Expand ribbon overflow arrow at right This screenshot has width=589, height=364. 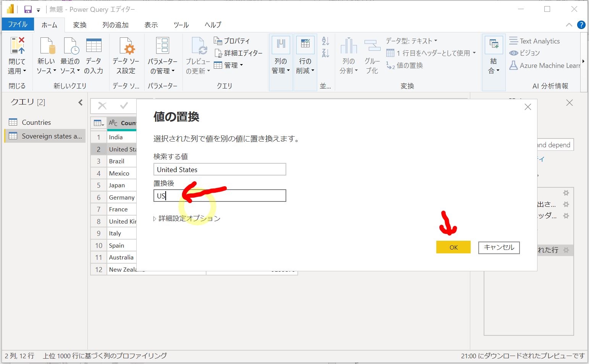pos(583,61)
